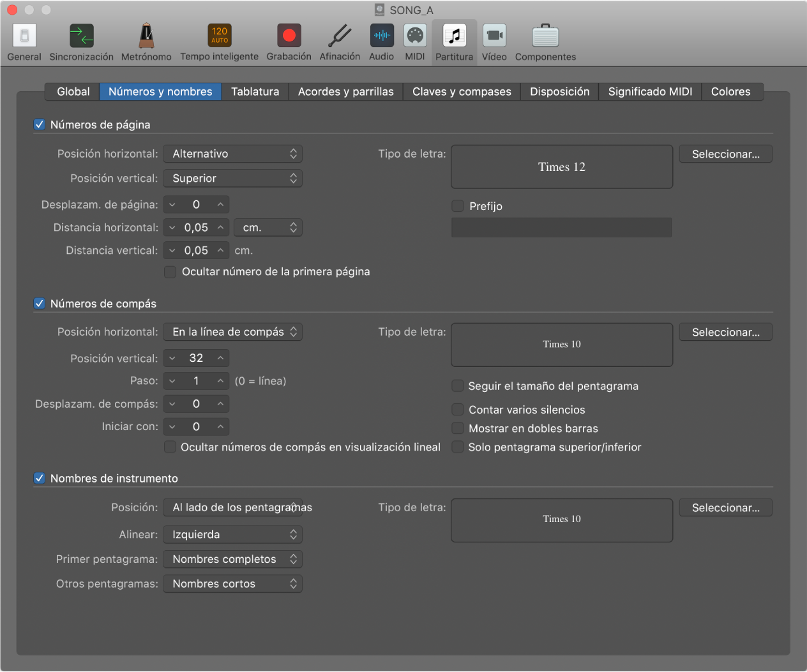Click Seleccionar button for Times 12 font
807x672 pixels.
coord(725,154)
